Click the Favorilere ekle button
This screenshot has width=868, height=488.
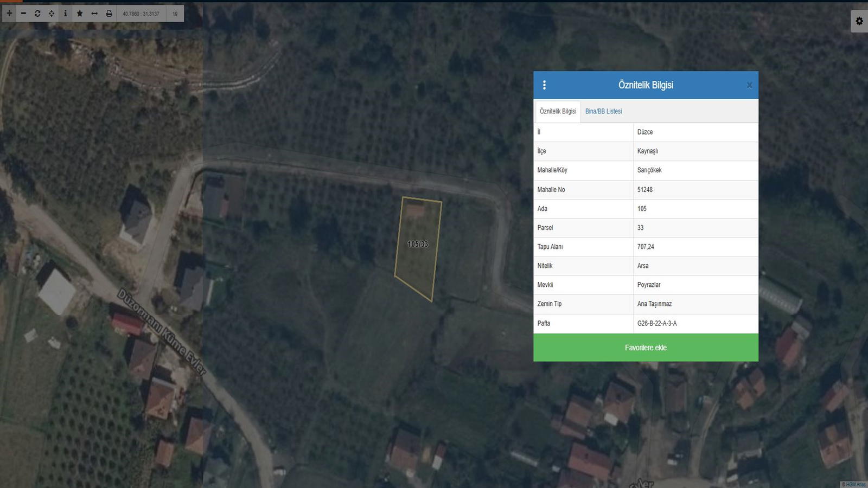[646, 348]
